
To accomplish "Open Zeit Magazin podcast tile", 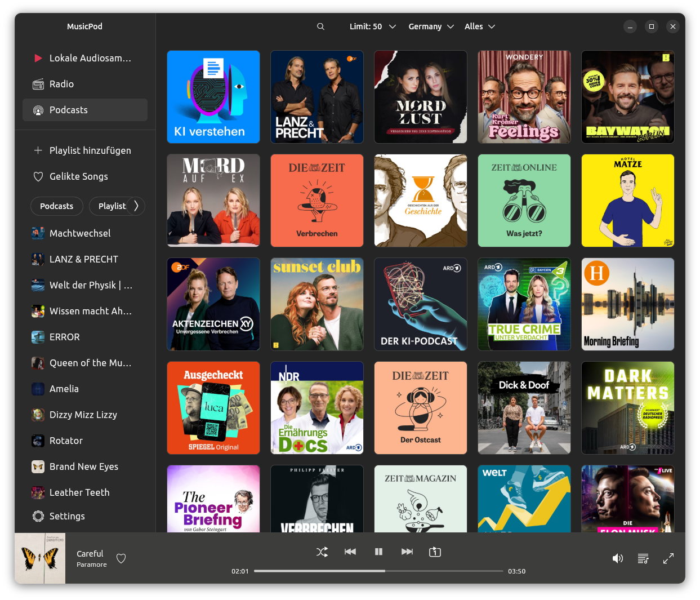I will [x=421, y=499].
